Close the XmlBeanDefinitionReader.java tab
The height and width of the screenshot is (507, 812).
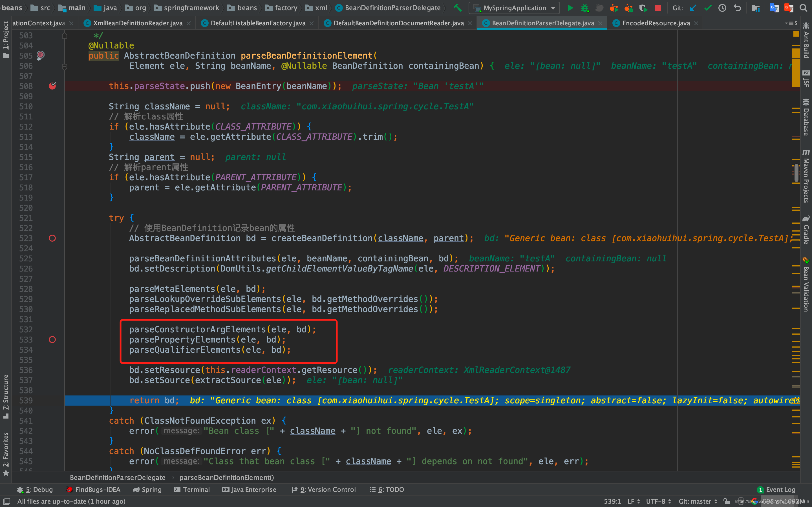[189, 23]
